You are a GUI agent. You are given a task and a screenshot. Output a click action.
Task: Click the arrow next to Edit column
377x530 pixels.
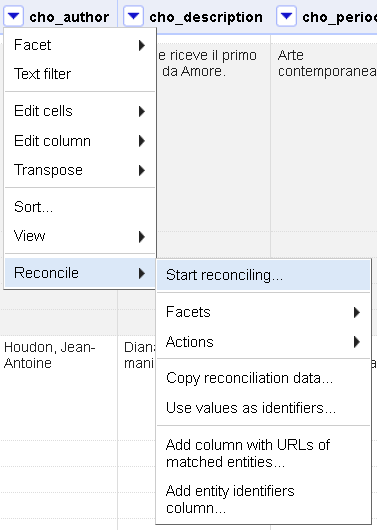point(142,141)
